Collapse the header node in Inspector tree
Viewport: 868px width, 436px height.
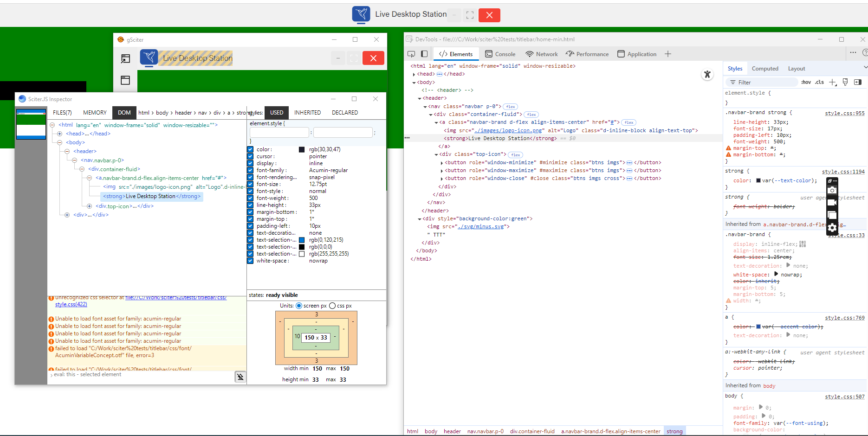[x=67, y=151]
